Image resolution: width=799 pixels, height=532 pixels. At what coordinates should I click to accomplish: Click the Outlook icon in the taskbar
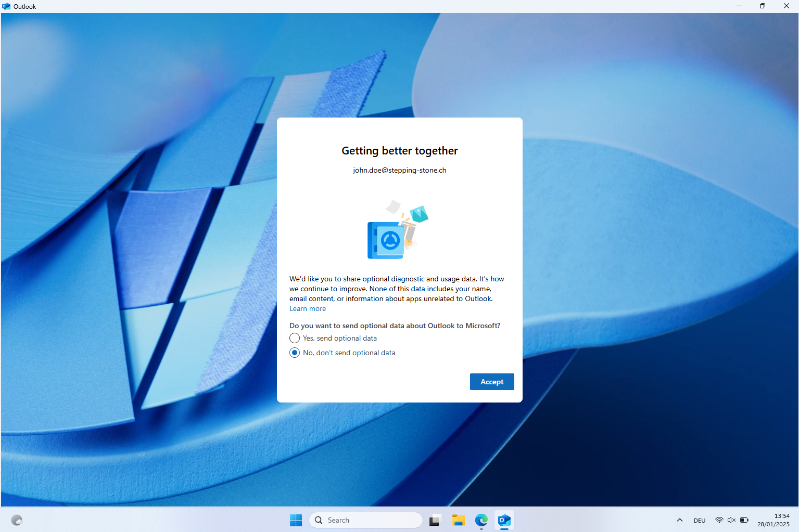(x=504, y=520)
